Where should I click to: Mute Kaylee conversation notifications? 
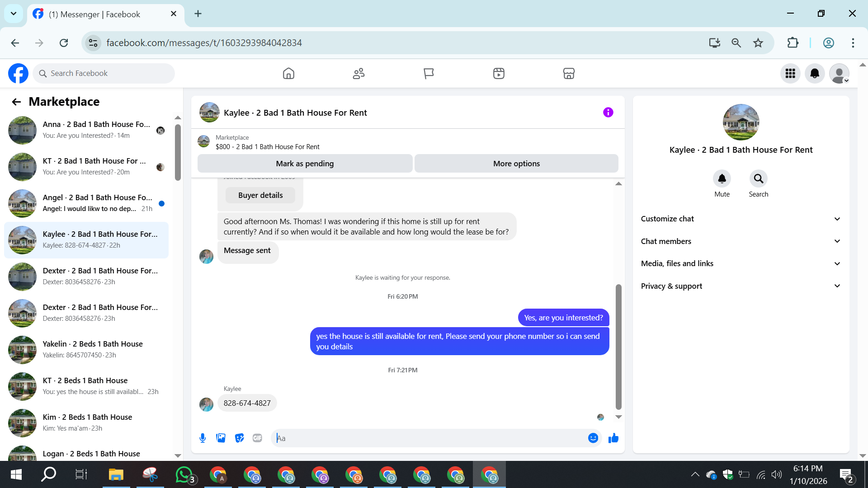tap(722, 179)
